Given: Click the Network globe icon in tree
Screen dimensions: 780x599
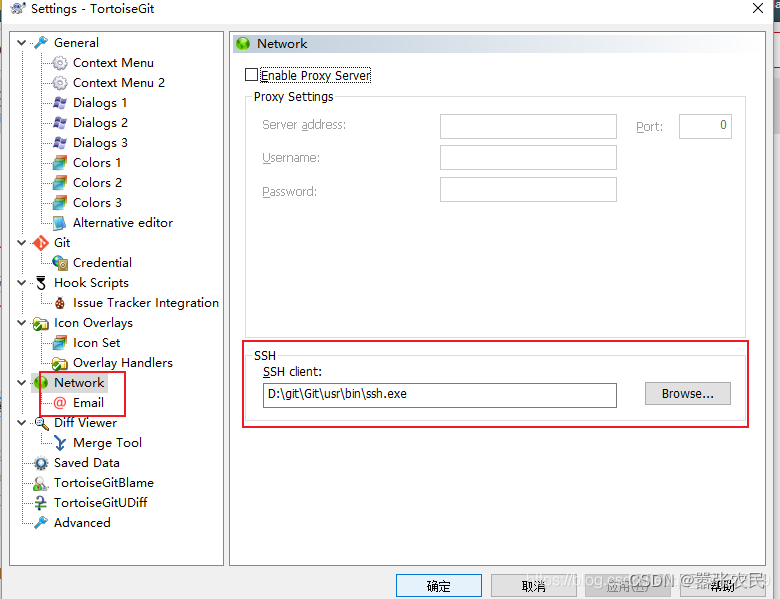Looking at the screenshot, I should pos(41,383).
